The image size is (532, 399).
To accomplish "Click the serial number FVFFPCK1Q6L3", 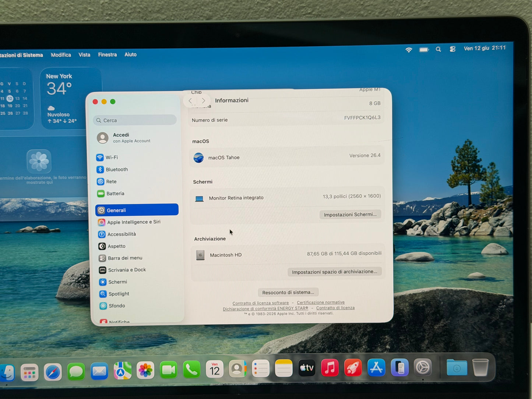I will point(362,118).
